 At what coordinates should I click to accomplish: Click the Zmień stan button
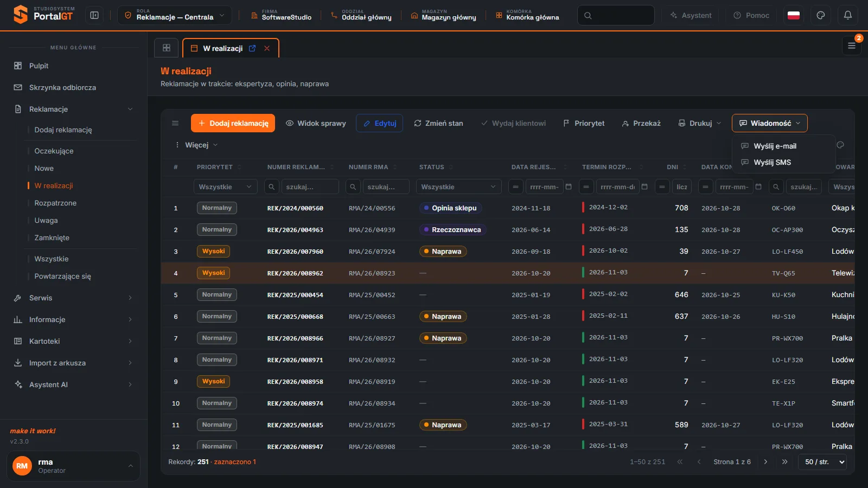pos(438,123)
